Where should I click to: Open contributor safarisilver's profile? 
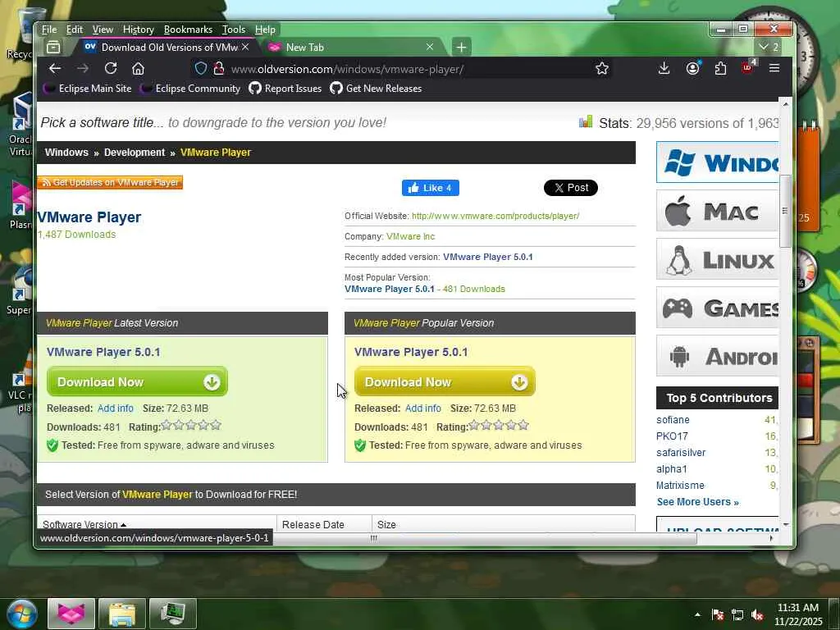(680, 453)
